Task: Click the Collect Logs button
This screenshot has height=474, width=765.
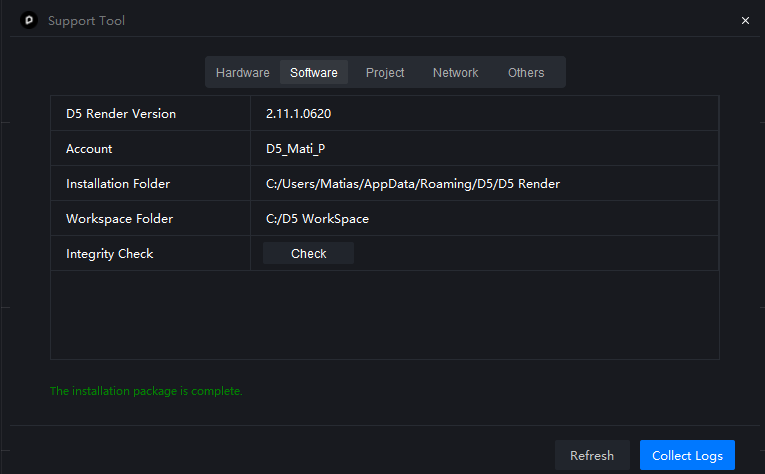Action: 687,456
